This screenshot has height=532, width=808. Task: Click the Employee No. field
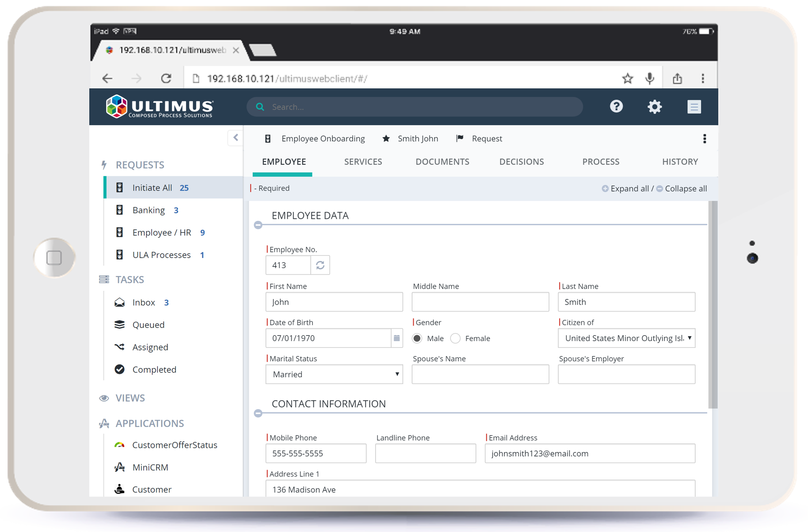tap(288, 265)
